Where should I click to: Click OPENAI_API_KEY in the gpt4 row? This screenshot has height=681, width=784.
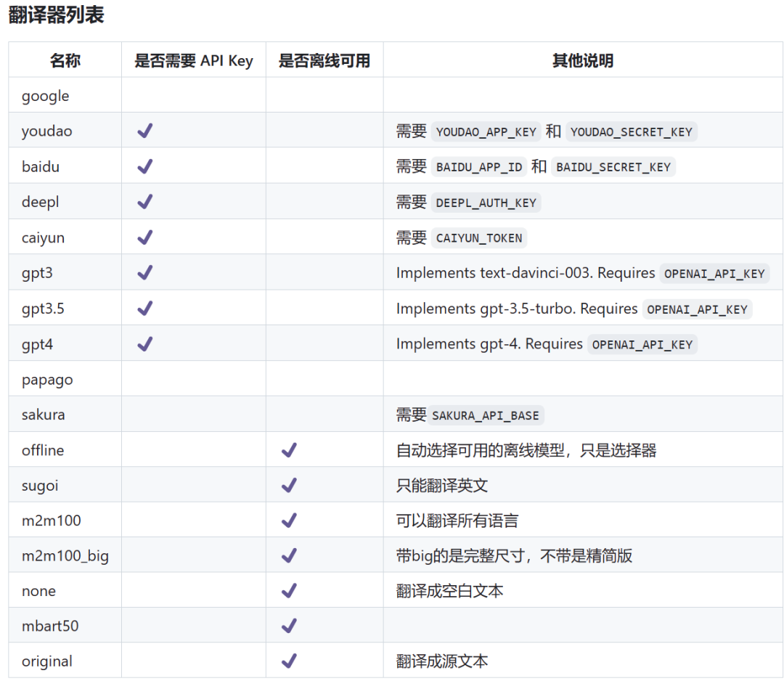642,345
